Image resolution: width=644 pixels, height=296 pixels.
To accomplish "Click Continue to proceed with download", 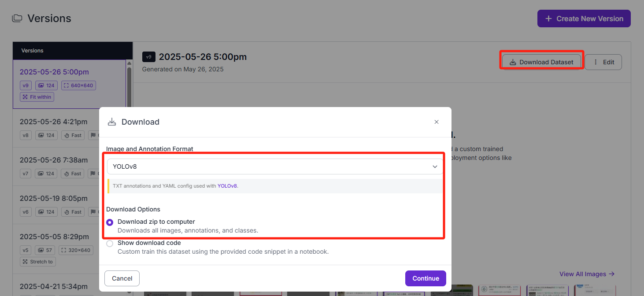I will [426, 278].
